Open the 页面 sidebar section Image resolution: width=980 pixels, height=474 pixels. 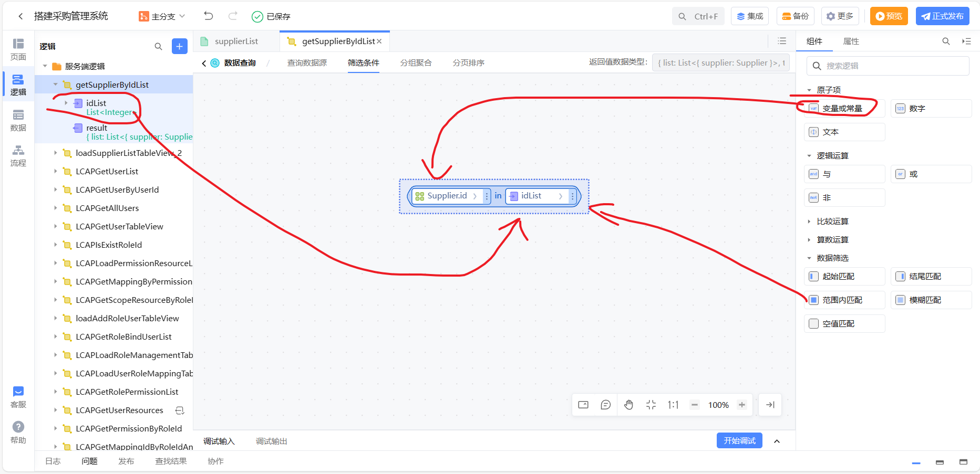tap(18, 49)
